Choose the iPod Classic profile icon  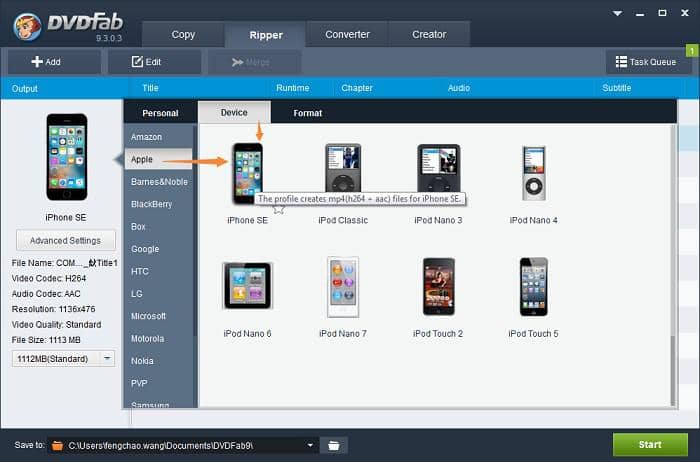coord(343,169)
